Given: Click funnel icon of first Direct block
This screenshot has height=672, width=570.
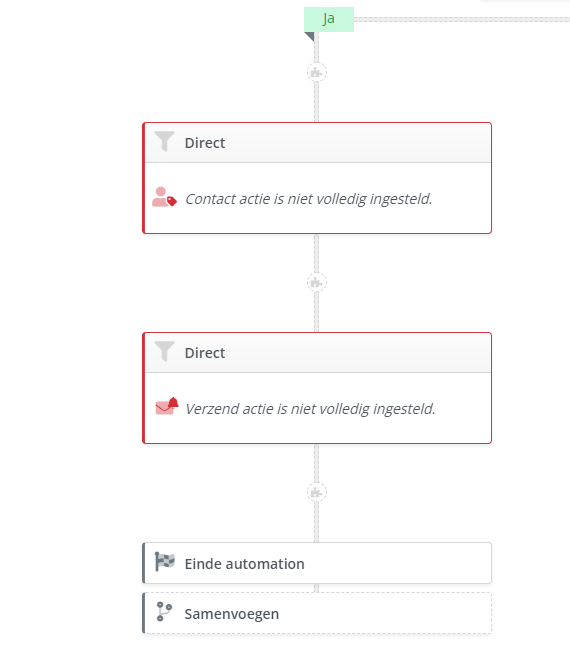Looking at the screenshot, I should pyautogui.click(x=164, y=141).
